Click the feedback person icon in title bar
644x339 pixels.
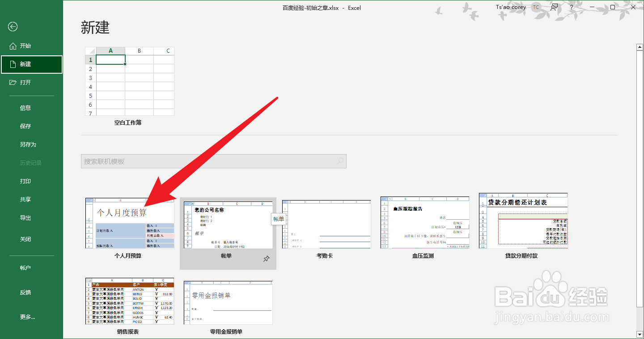pos(554,7)
